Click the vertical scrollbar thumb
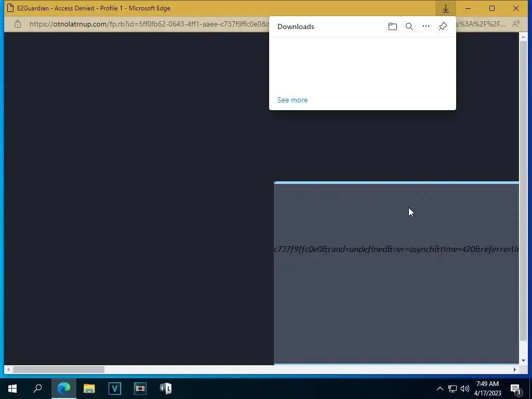The width and height of the screenshot is (532, 399). 524,190
